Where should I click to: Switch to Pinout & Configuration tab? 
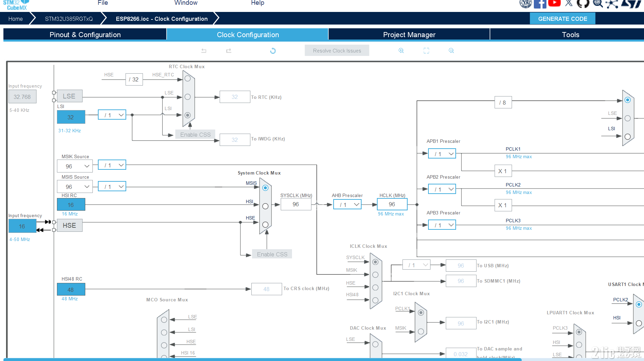pyautogui.click(x=85, y=34)
